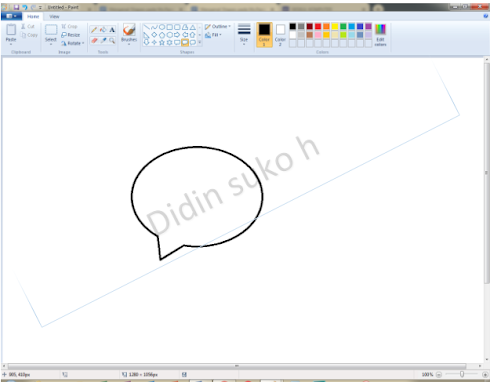Viewport: 490px width, 382px height.
Task: Open Edit colors
Action: point(380,35)
